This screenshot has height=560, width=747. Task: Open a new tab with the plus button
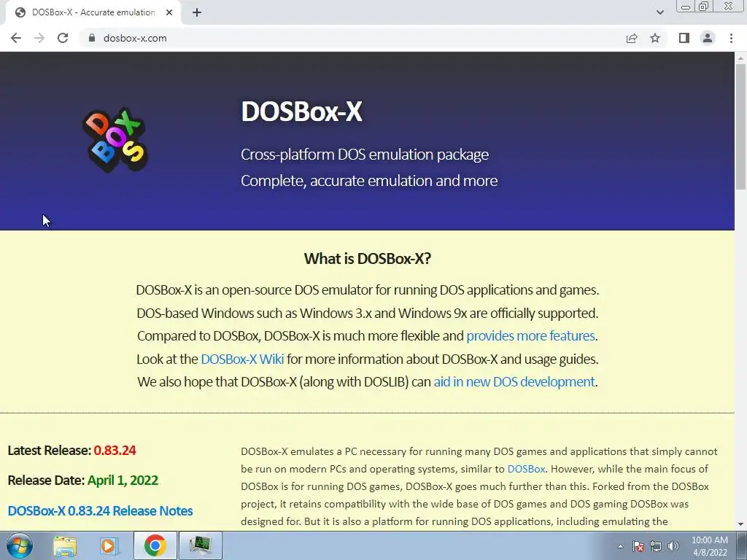(x=197, y=12)
